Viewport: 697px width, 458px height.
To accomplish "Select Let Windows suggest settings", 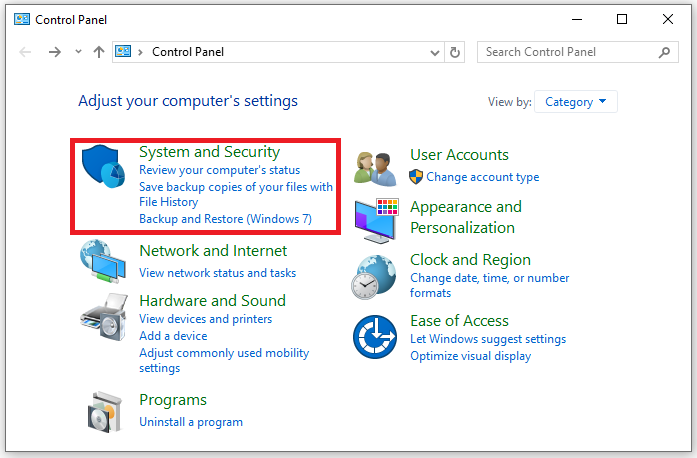I will 488,339.
